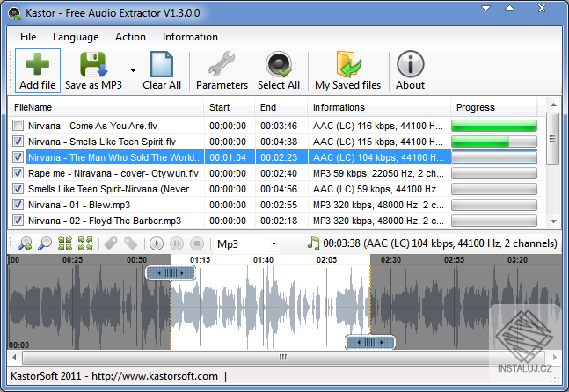Click the Clear All blank page icon

(162, 64)
